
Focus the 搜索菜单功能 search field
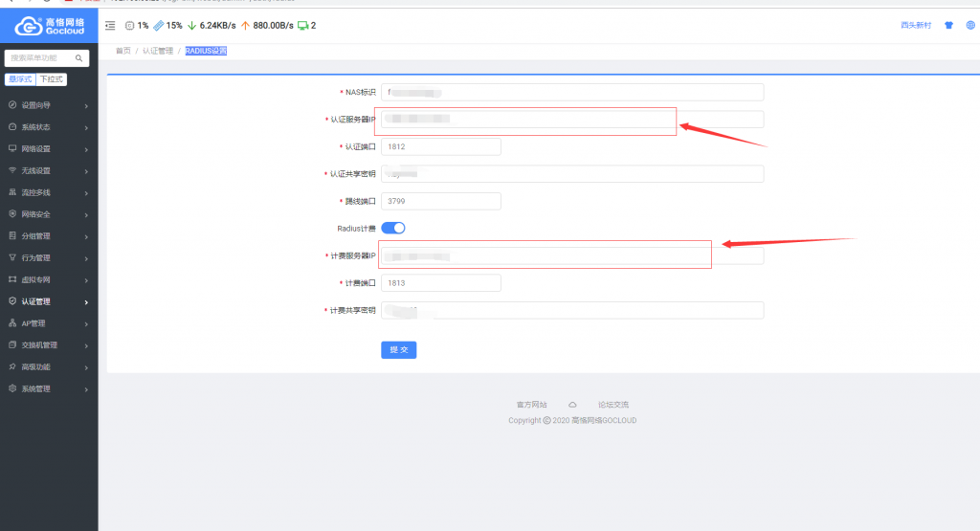41,58
